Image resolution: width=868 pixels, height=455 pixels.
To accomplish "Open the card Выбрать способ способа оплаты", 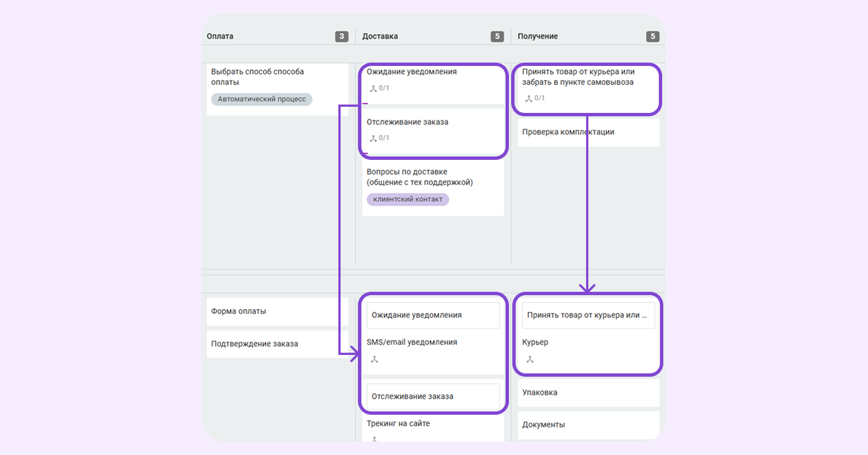I will tap(277, 89).
